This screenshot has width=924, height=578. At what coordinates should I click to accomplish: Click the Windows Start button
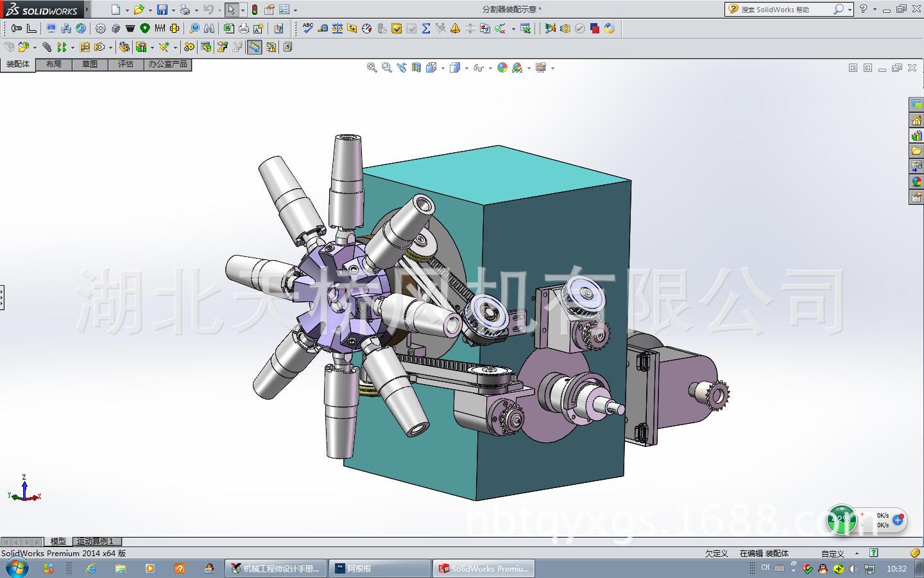coord(16,568)
